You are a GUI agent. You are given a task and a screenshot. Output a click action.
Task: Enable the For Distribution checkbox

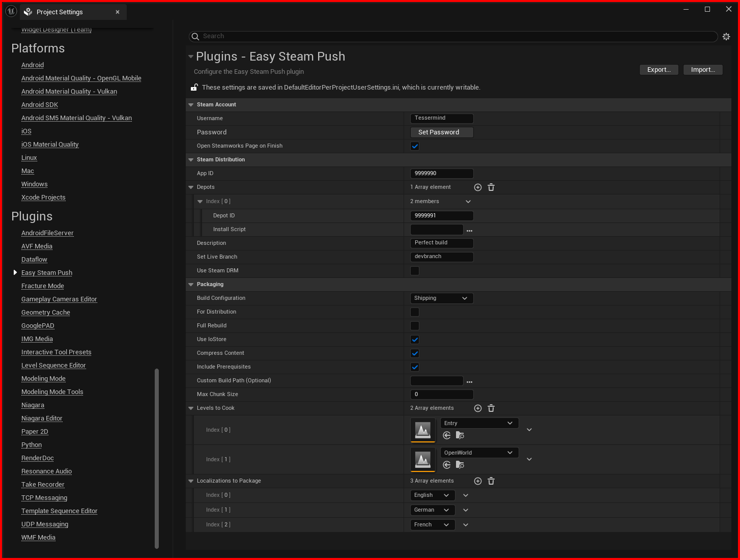[415, 312]
